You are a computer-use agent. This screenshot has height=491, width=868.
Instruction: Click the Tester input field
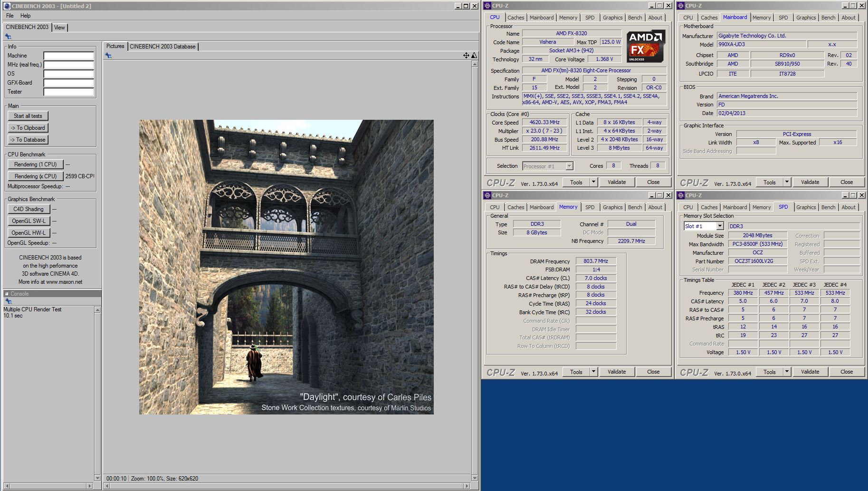click(69, 92)
